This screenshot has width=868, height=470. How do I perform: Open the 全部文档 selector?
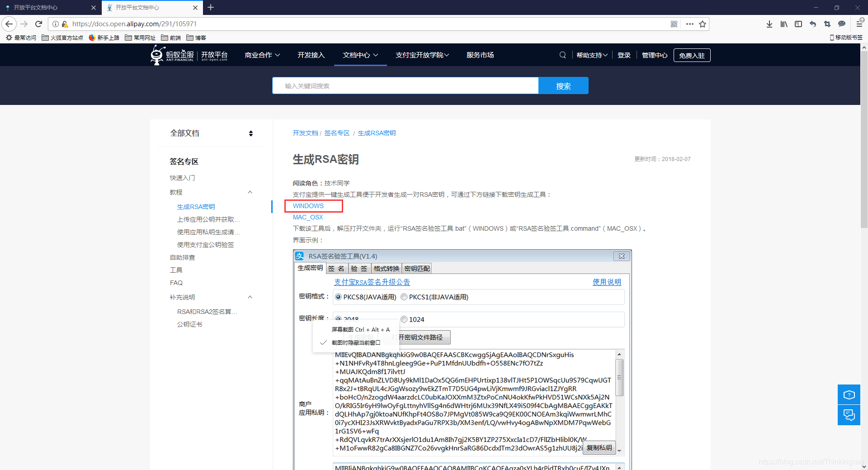coord(212,133)
